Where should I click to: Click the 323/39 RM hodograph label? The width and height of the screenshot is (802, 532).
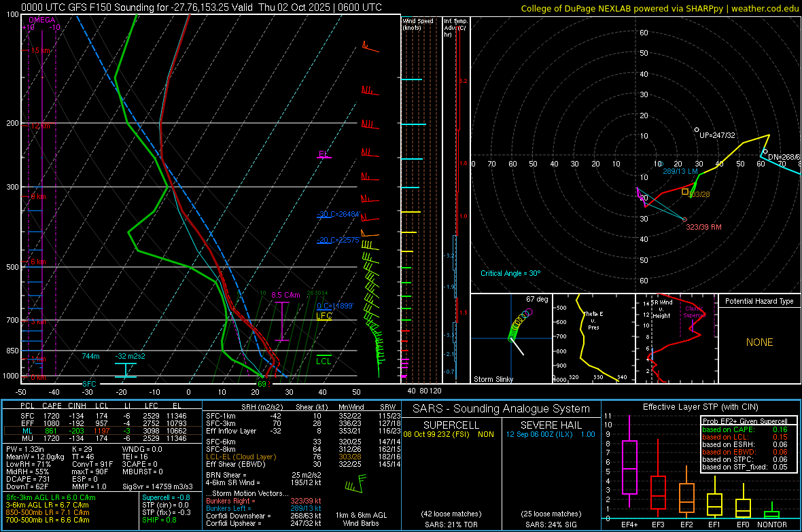tap(703, 227)
